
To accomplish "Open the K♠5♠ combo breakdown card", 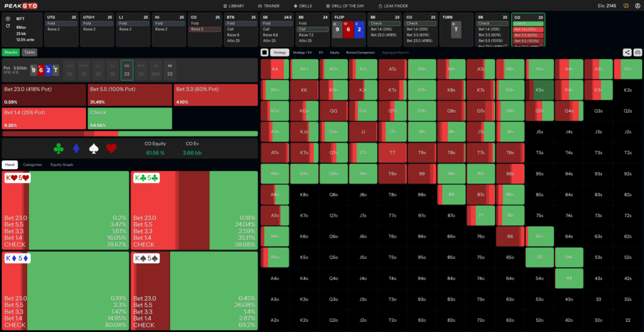I will [x=194, y=290].
